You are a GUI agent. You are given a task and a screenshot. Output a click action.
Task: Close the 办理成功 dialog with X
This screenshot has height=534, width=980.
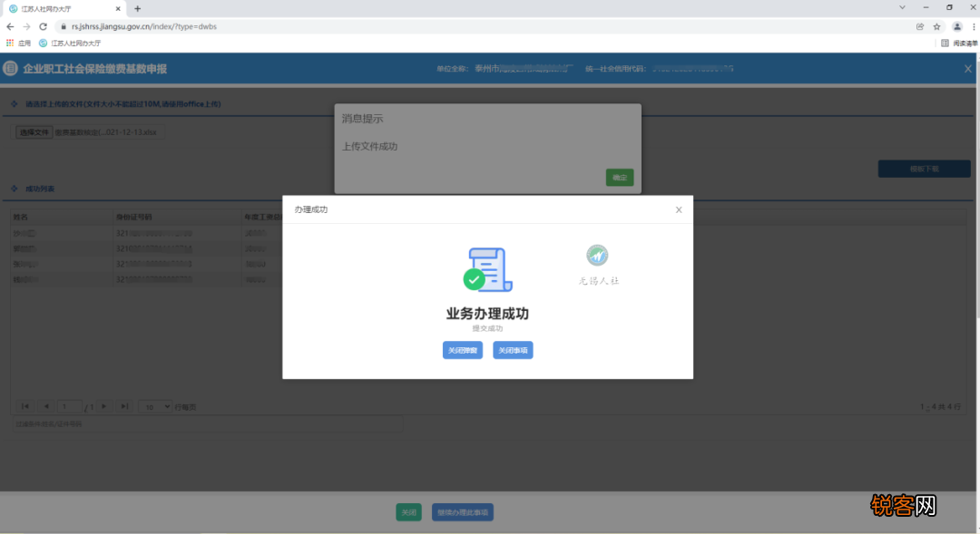click(679, 209)
